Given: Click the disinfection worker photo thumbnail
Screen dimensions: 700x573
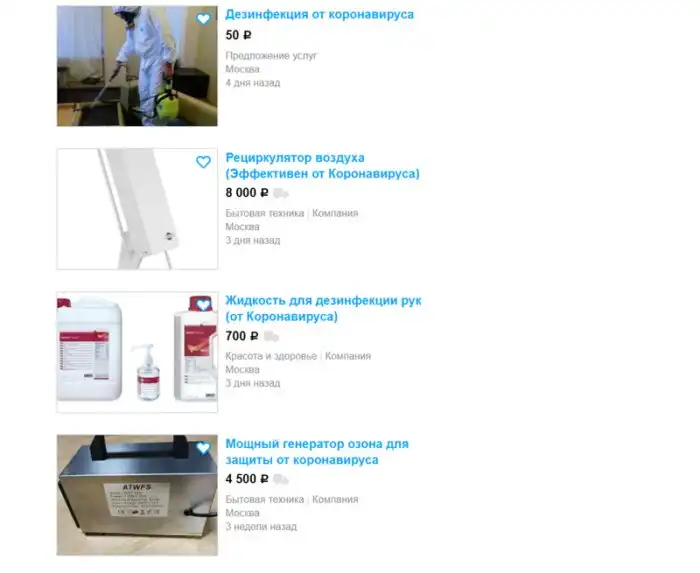Looking at the screenshot, I should click(x=137, y=66).
